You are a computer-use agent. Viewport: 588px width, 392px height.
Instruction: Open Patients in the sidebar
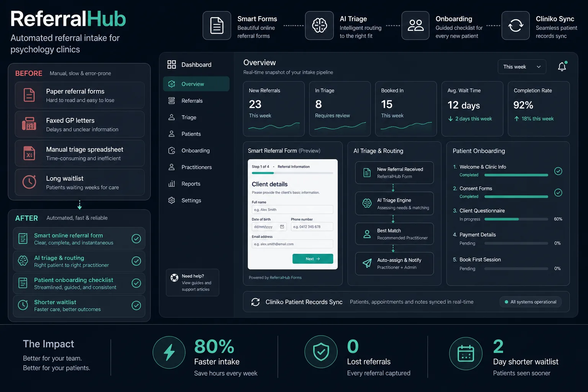pos(196,134)
